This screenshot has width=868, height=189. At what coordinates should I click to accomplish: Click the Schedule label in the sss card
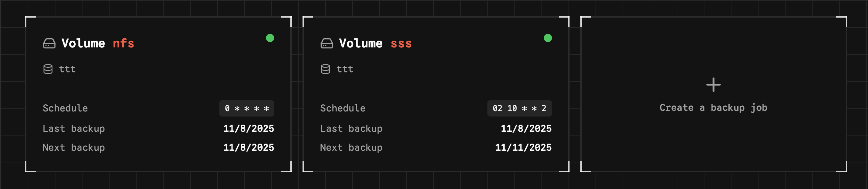click(343, 108)
